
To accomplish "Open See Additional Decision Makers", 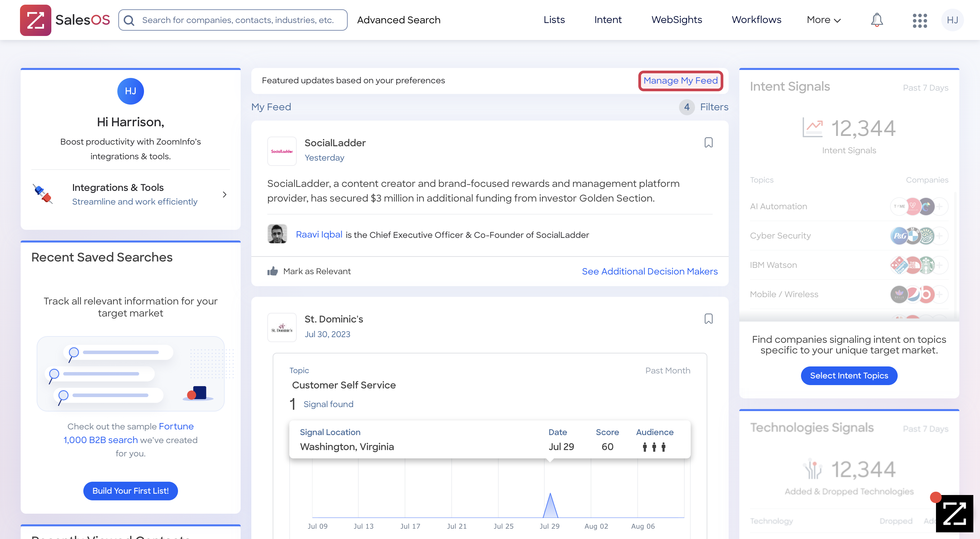I will pyautogui.click(x=650, y=271).
